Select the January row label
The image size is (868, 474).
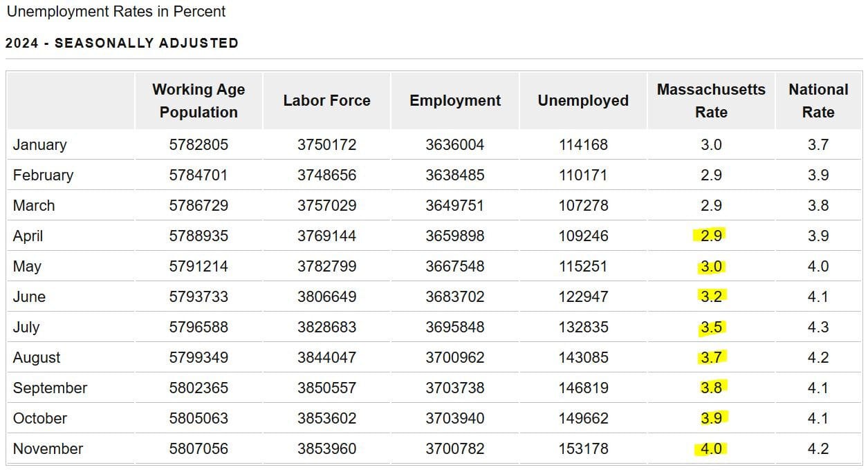[40, 145]
